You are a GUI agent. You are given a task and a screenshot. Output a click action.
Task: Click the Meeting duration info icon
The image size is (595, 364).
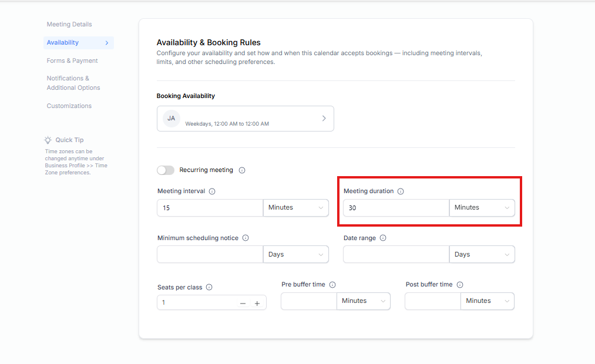tap(401, 191)
